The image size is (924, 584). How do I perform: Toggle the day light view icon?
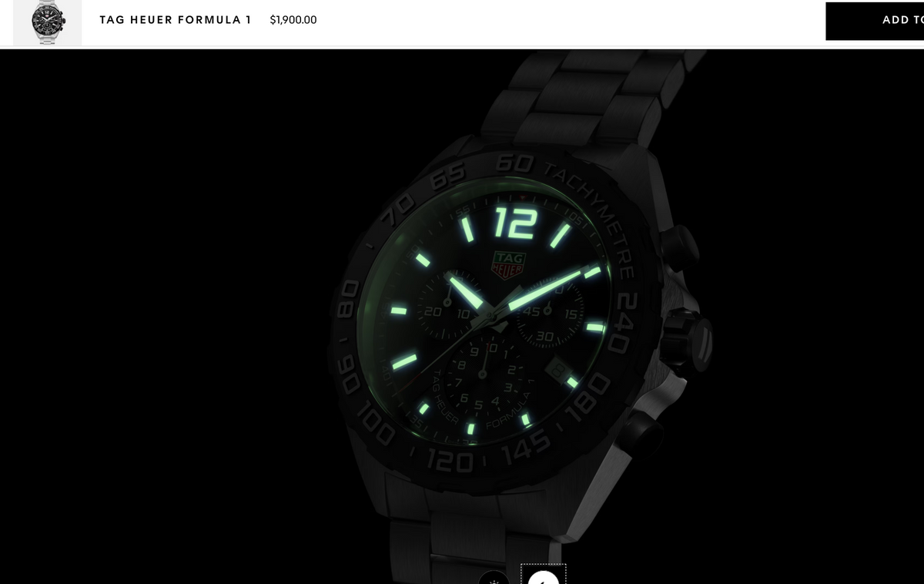(493, 578)
